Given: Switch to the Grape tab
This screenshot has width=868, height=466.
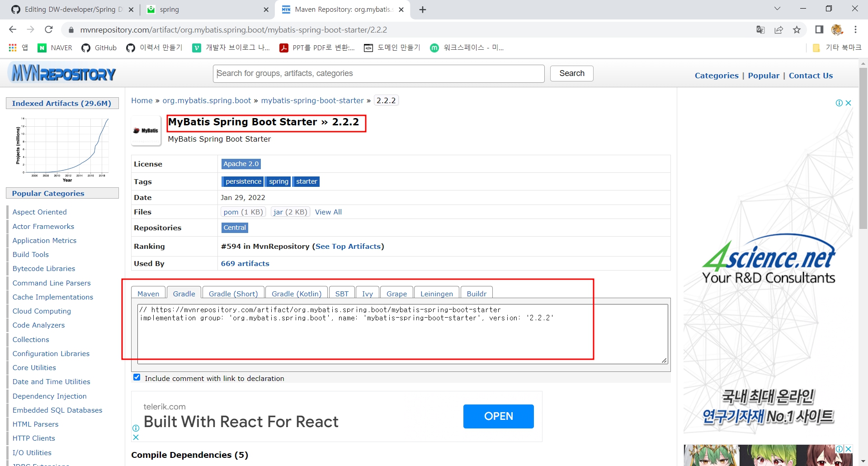Looking at the screenshot, I should coord(397,293).
